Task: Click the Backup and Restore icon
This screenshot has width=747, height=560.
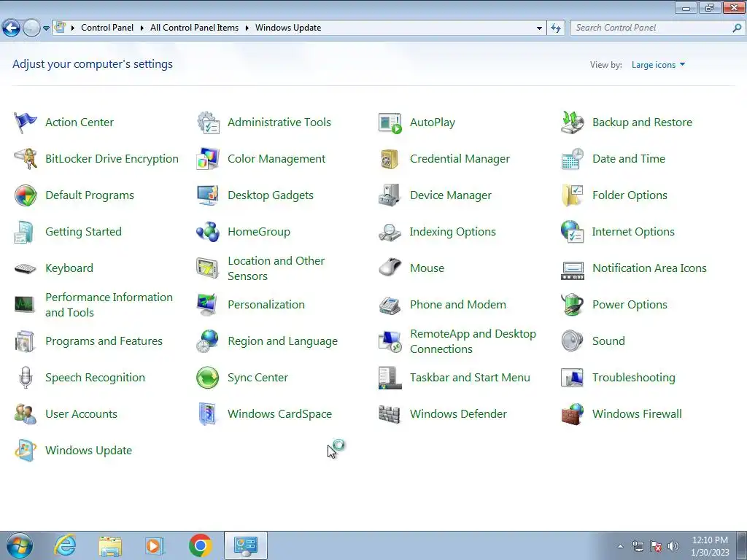Action: (x=572, y=122)
